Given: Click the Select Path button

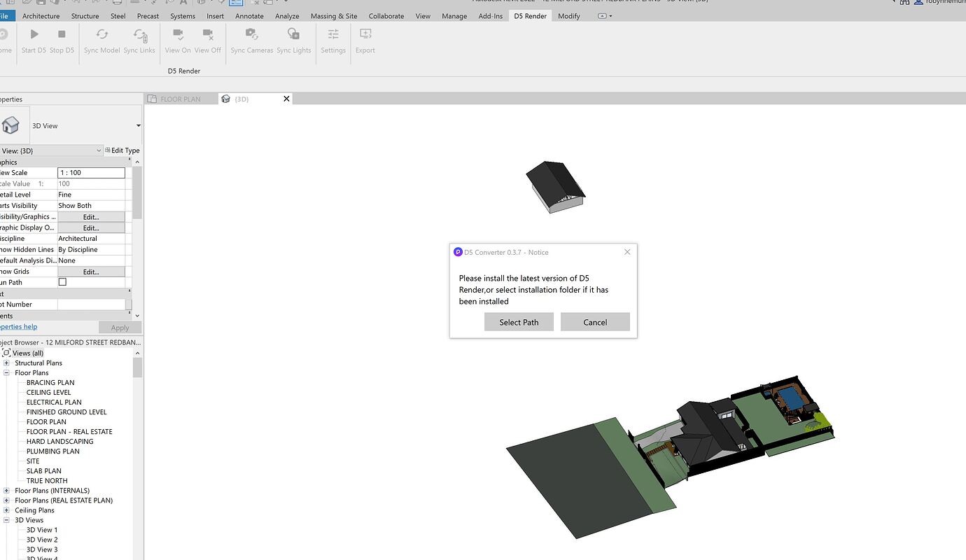Looking at the screenshot, I should pyautogui.click(x=519, y=322).
